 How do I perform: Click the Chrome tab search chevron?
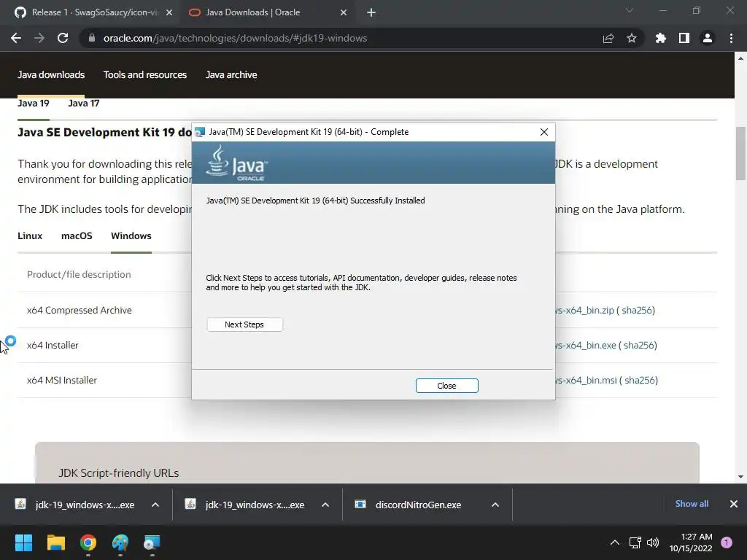(630, 10)
